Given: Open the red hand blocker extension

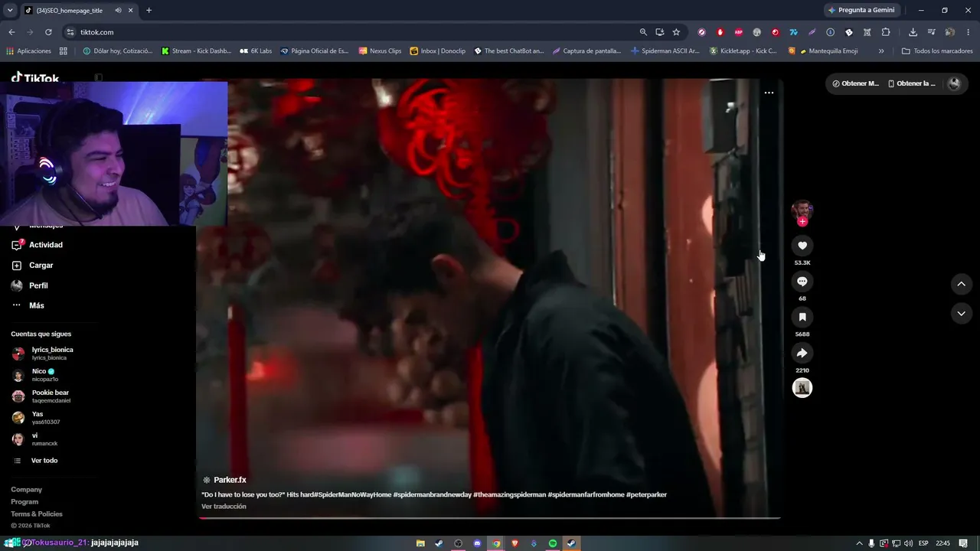Looking at the screenshot, I should [720, 32].
